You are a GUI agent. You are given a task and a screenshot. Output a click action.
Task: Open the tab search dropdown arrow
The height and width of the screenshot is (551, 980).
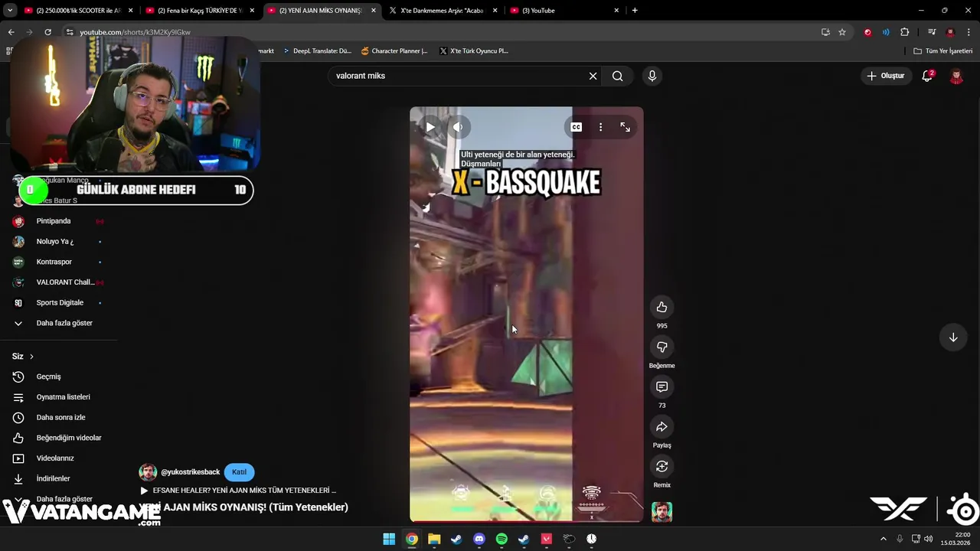click(x=9, y=11)
